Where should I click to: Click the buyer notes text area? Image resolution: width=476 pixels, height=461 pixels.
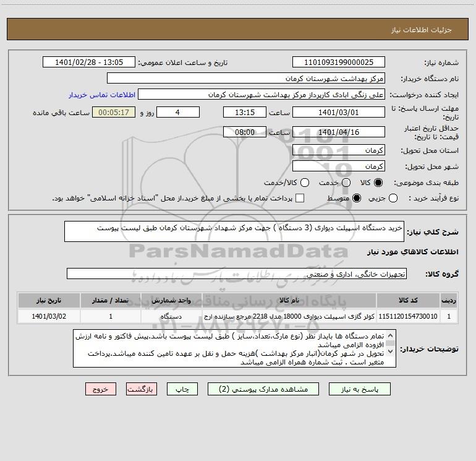tap(234, 348)
